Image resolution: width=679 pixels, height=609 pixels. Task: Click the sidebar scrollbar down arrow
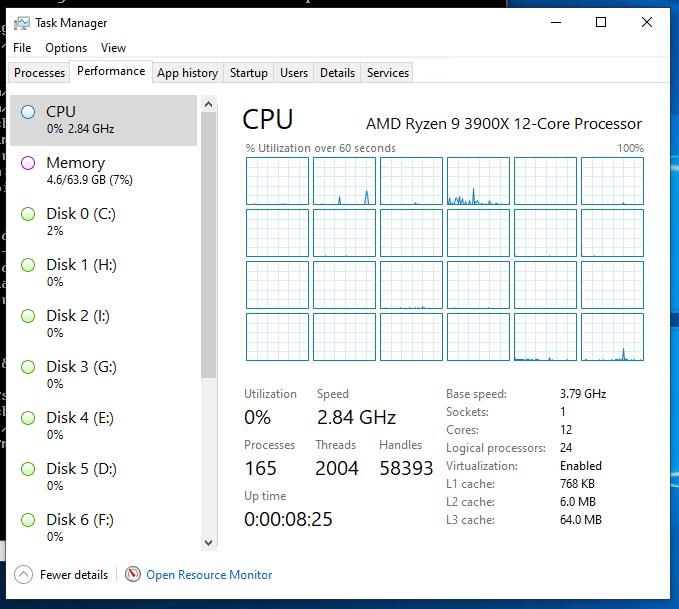coord(209,542)
